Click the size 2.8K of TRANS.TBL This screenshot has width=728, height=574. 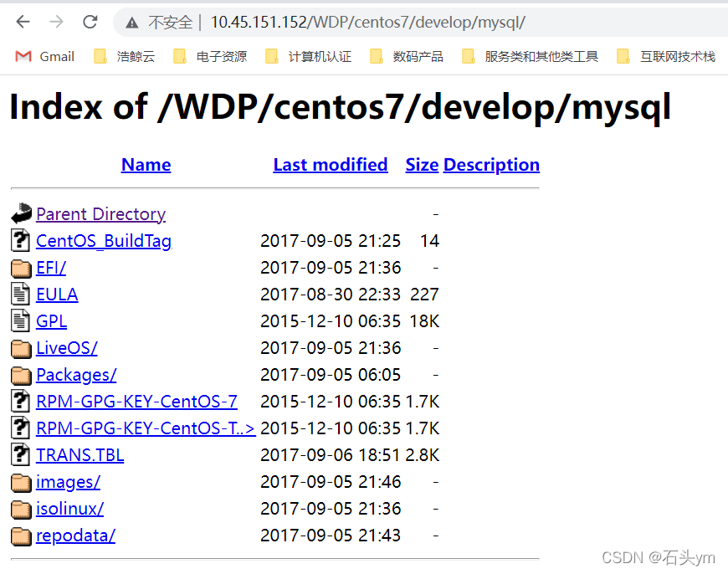(x=422, y=455)
